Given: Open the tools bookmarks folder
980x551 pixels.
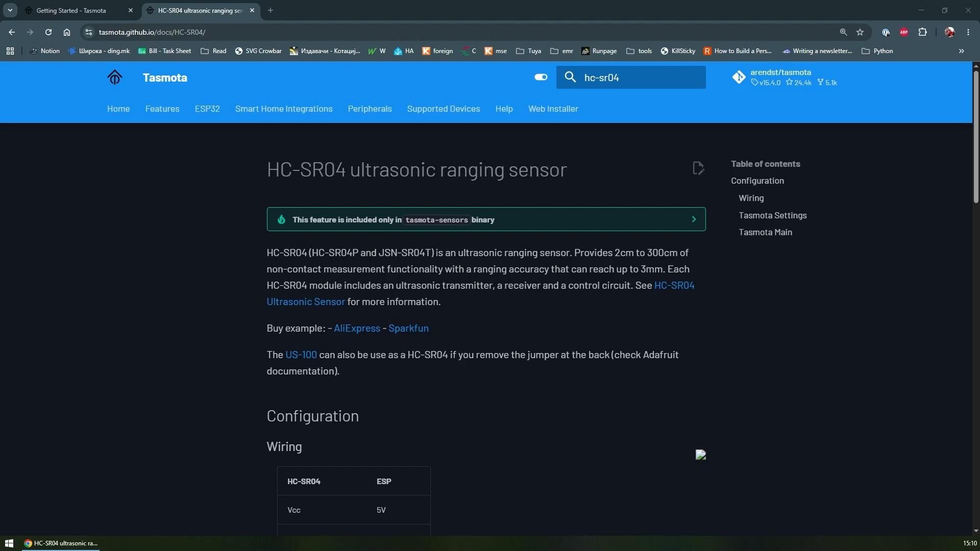Looking at the screenshot, I should (x=639, y=51).
